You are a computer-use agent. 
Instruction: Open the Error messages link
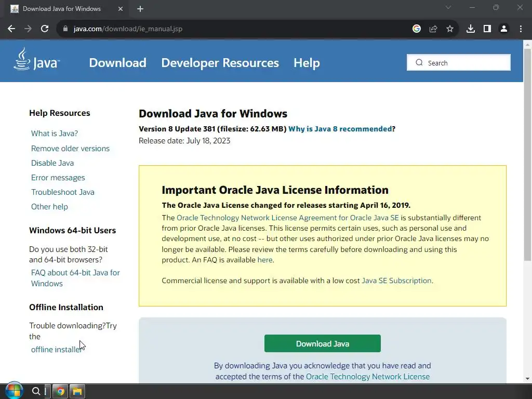58,178
